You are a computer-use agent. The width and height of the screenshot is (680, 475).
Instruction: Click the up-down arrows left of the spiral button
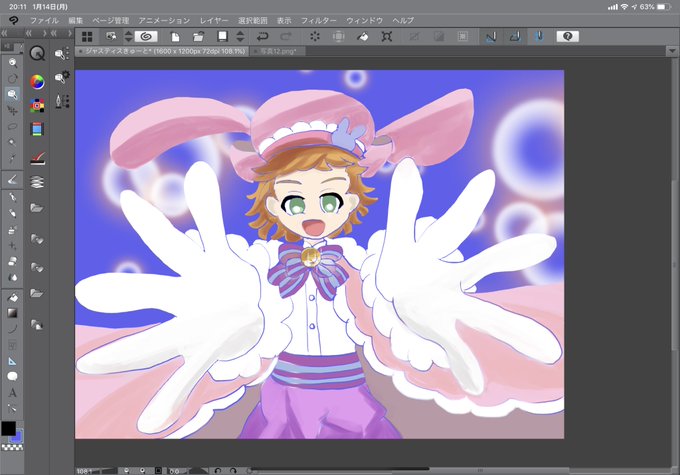128,36
